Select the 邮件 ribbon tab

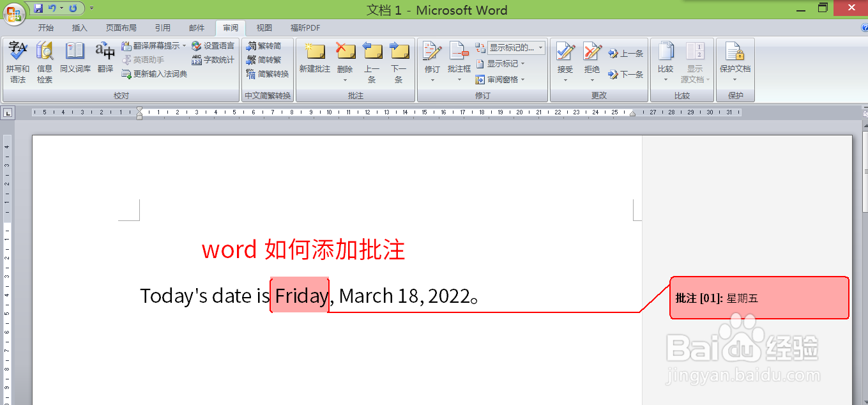pos(197,28)
